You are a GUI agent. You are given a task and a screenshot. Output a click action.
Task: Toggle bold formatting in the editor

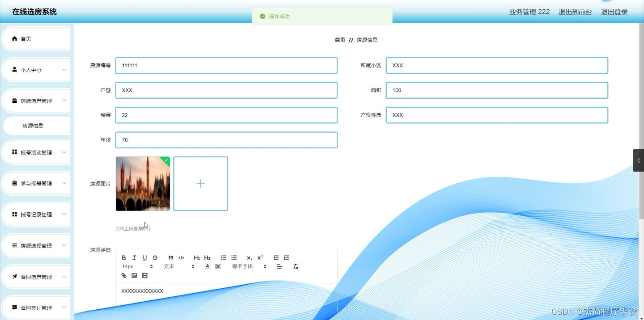click(x=123, y=257)
